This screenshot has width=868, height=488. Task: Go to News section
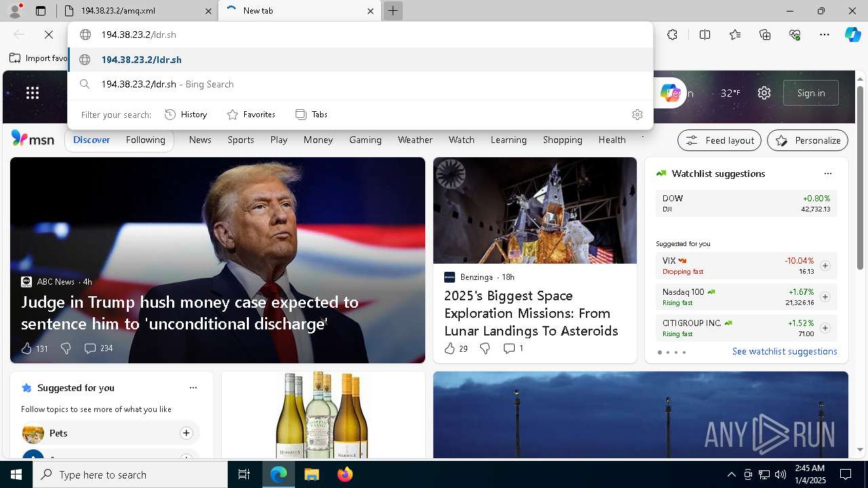200,140
